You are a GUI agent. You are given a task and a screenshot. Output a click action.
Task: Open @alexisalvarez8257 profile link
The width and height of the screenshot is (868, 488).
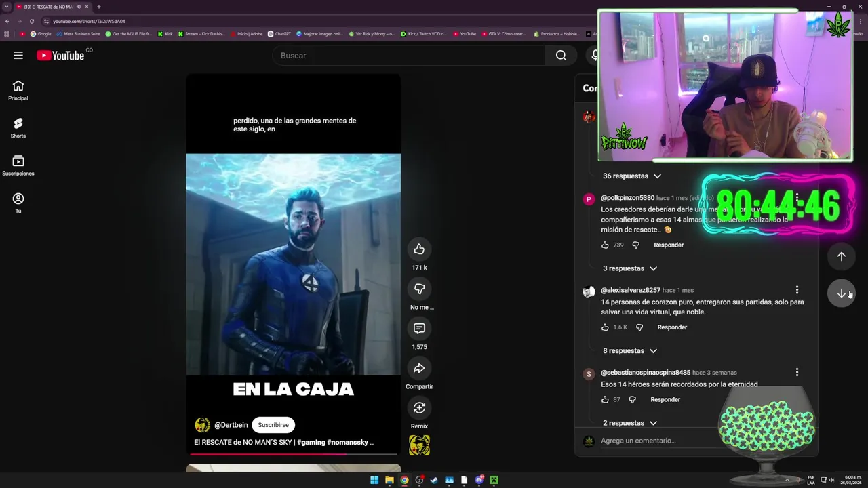tap(631, 290)
